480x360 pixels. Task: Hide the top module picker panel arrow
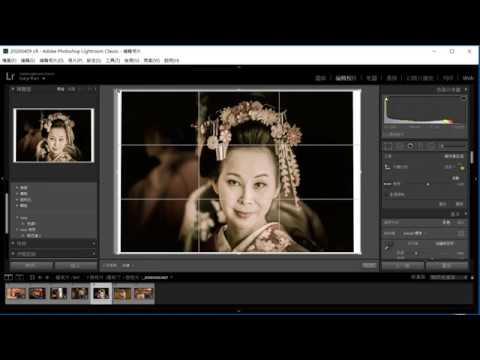[239, 67]
